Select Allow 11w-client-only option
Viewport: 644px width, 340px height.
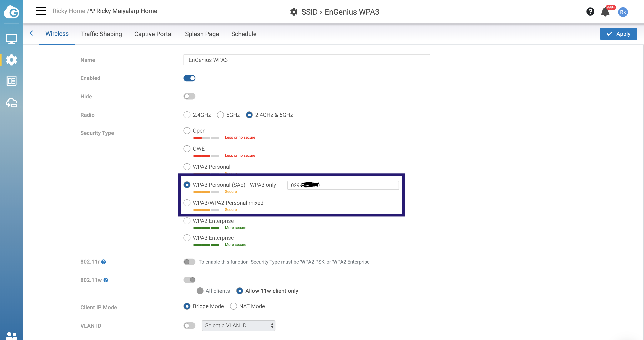239,291
